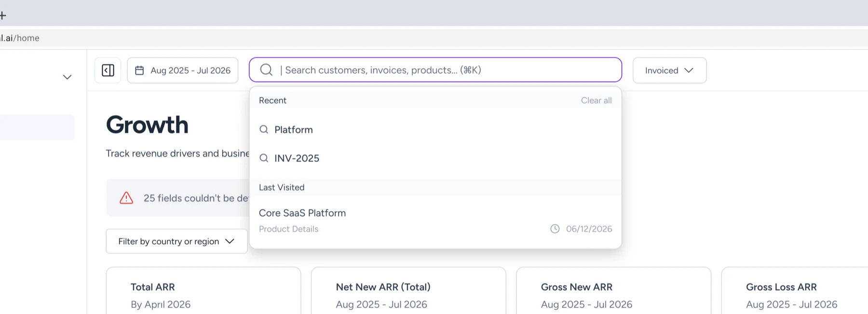868x314 pixels.
Task: Click the calendar icon in date range
Action: (139, 70)
